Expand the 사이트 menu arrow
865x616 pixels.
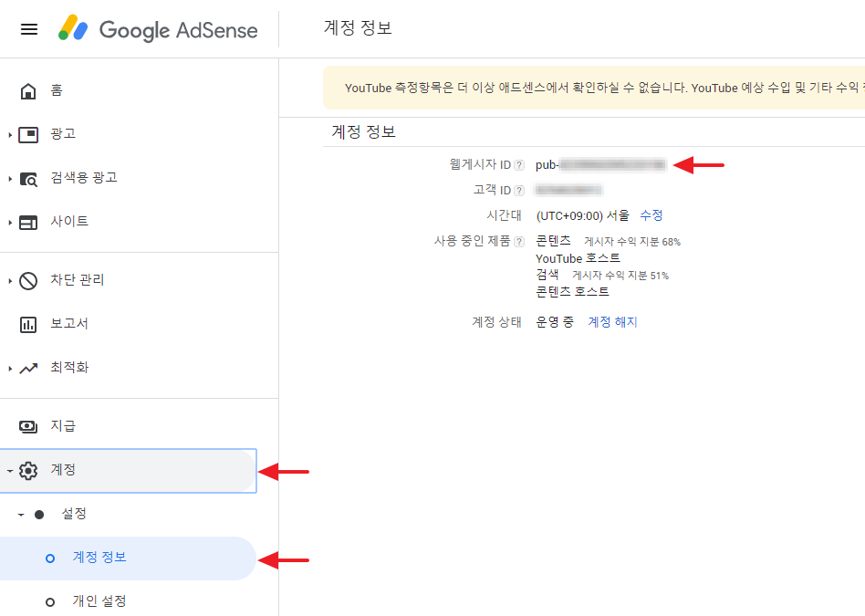10,223
